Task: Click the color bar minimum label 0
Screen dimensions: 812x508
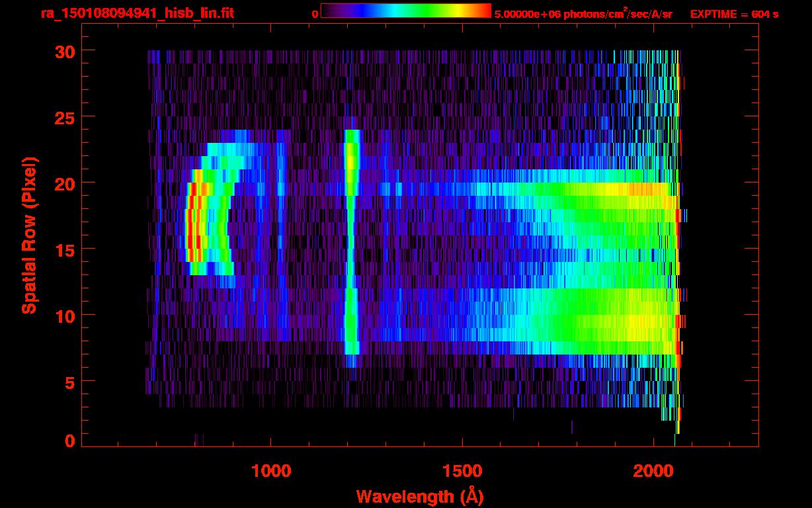Action: (315, 14)
